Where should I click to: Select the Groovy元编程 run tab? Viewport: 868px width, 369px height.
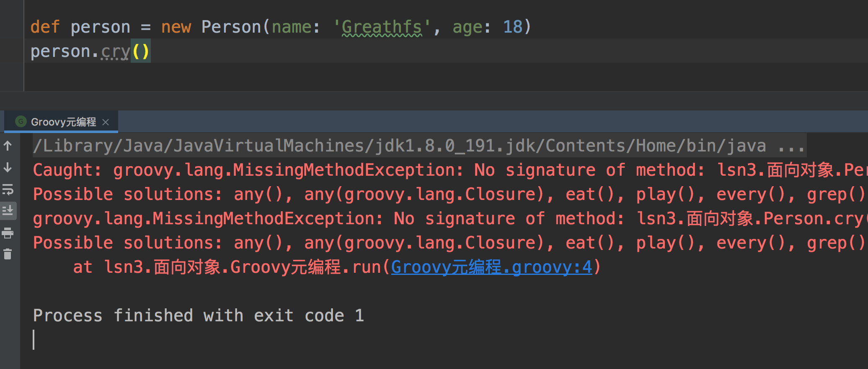(x=61, y=122)
